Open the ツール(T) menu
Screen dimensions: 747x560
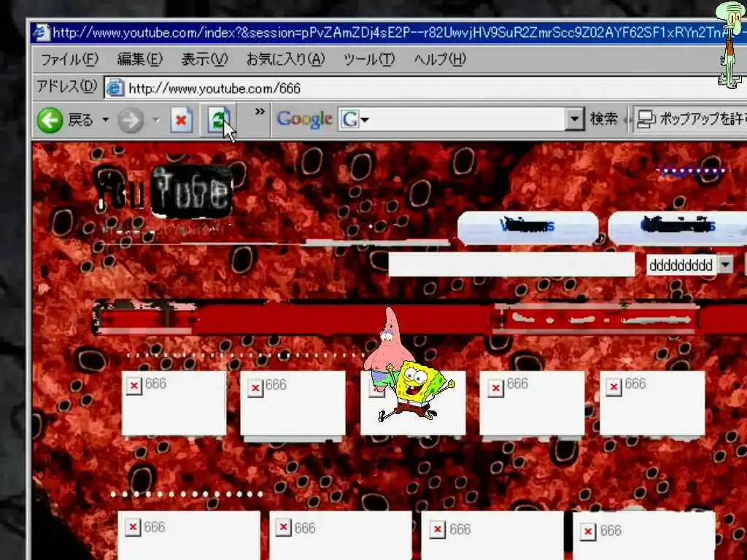[369, 60]
